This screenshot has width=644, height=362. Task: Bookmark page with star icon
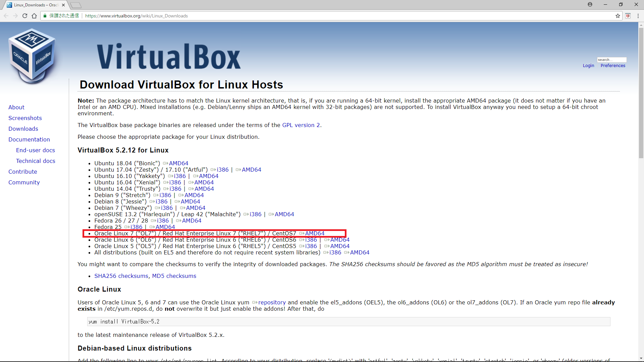point(618,16)
